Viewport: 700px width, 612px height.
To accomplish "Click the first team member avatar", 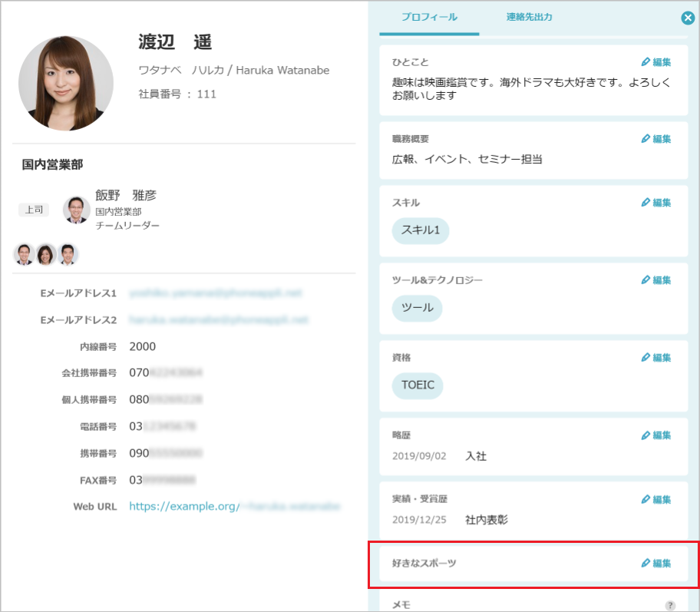I will click(22, 253).
